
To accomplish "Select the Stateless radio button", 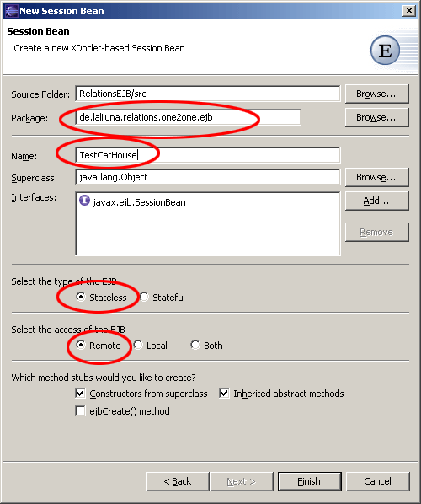I will pyautogui.click(x=81, y=297).
